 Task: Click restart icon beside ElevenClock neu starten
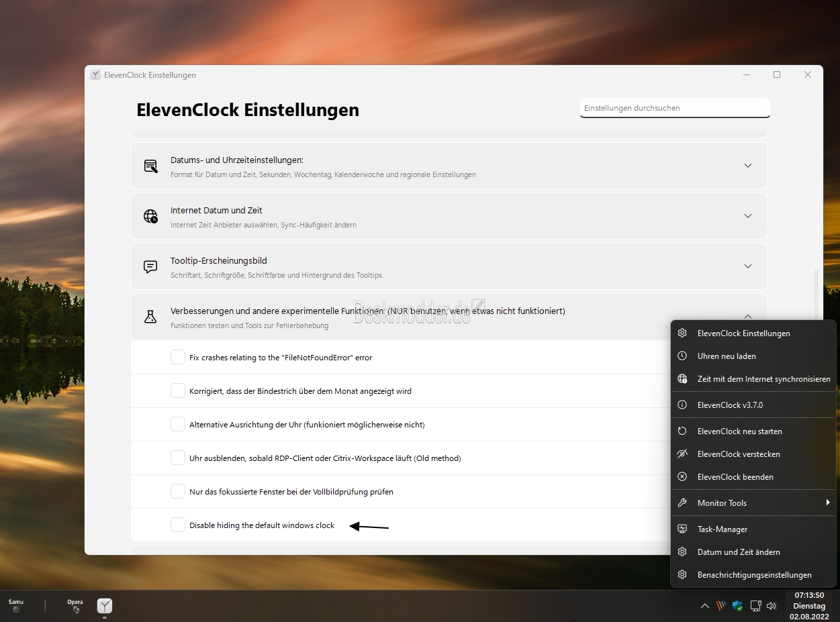[x=682, y=431]
